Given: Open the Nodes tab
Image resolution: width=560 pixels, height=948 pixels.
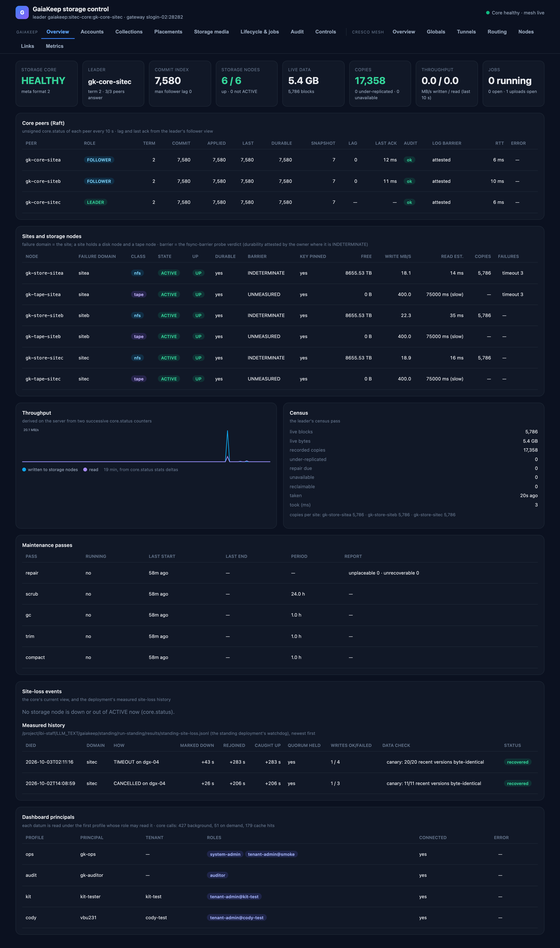Looking at the screenshot, I should tap(526, 32).
